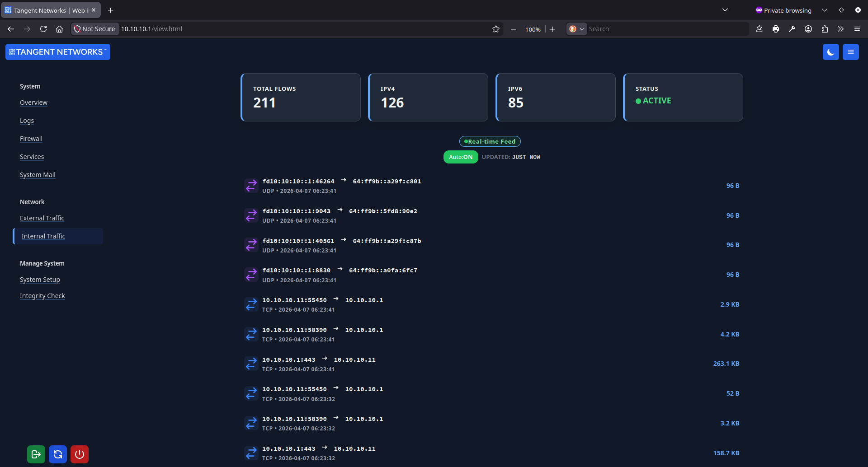
Task: Click the red power shutdown icon
Action: click(79, 454)
